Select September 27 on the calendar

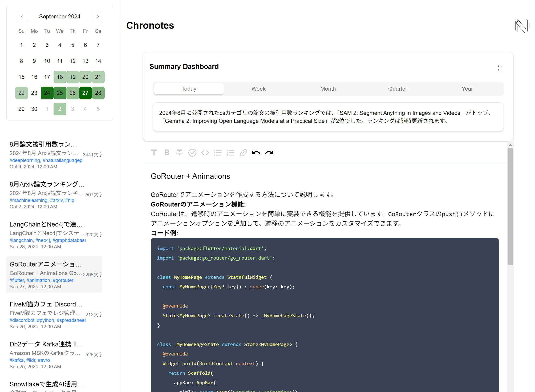[85, 93]
